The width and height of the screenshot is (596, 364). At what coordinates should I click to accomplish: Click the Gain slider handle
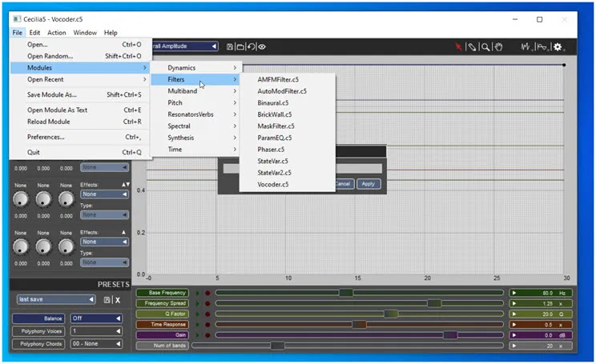point(450,335)
